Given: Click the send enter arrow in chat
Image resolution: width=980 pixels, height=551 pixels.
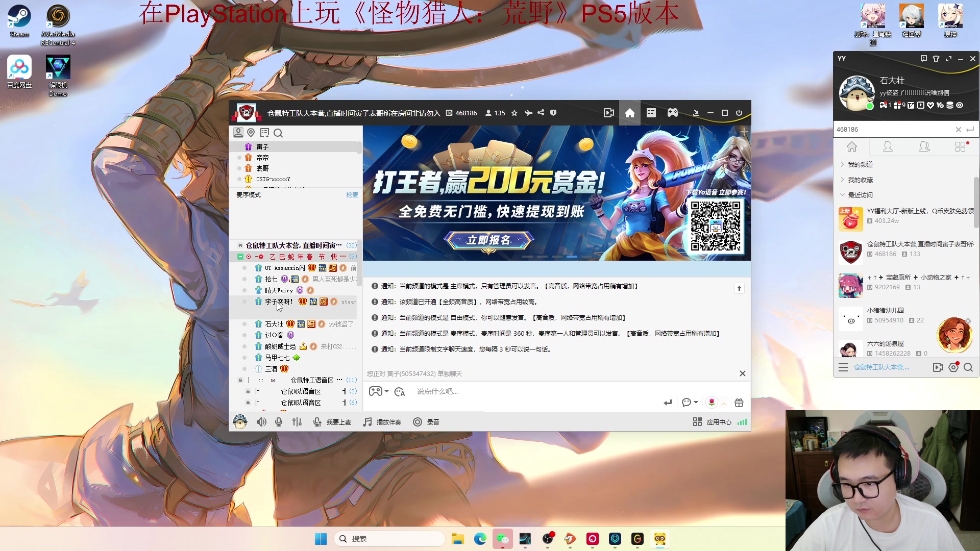Looking at the screenshot, I should click(x=668, y=403).
